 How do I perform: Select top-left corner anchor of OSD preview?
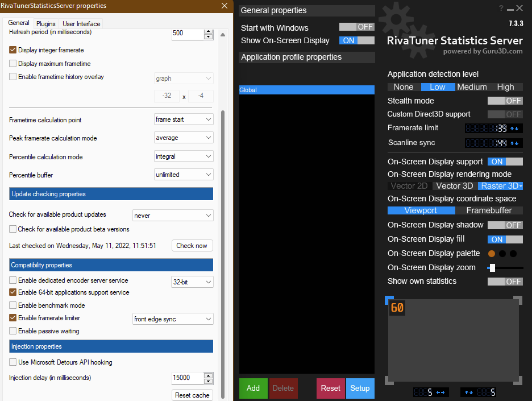pyautogui.click(x=389, y=300)
